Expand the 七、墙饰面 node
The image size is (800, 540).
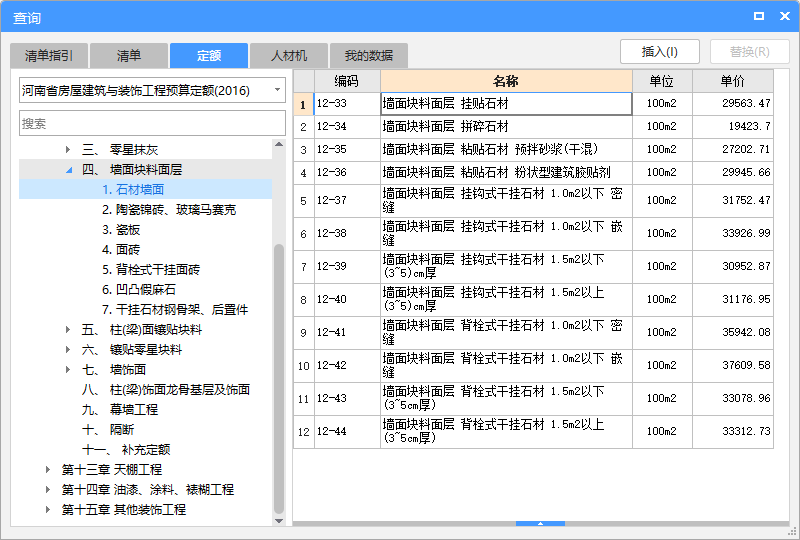[x=68, y=370]
